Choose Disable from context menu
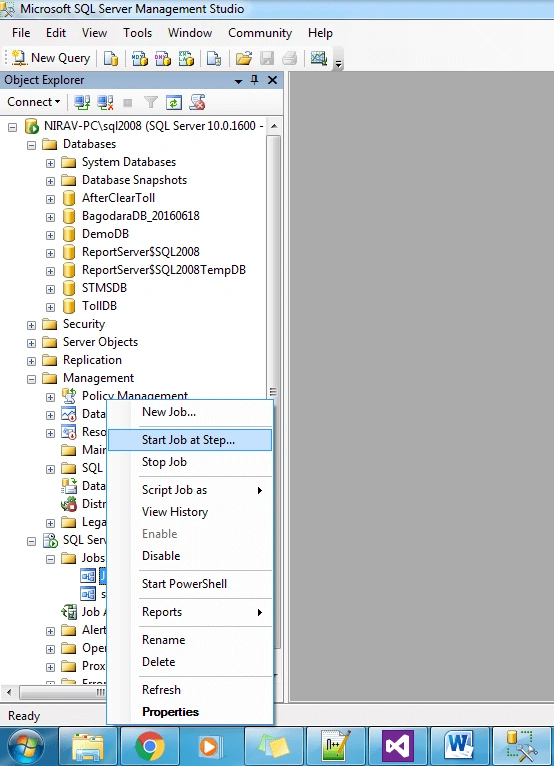The height and width of the screenshot is (766, 554). coord(190,556)
